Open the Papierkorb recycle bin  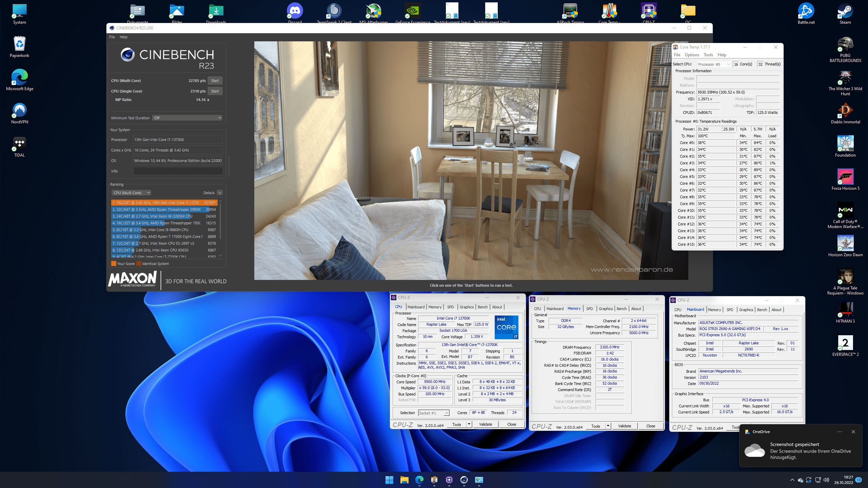point(20,47)
